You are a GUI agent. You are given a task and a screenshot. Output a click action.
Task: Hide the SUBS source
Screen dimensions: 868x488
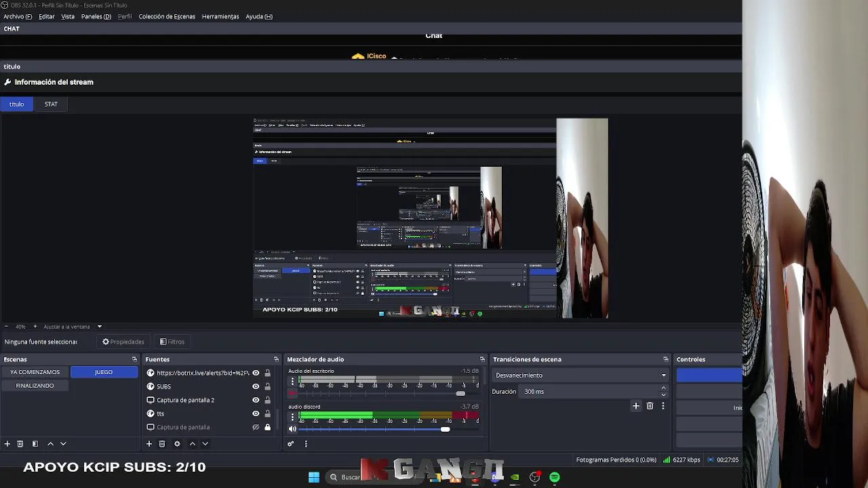(256, 386)
